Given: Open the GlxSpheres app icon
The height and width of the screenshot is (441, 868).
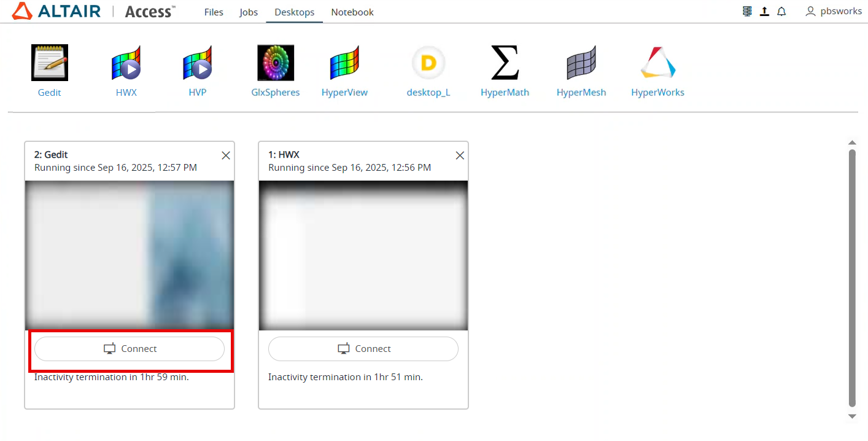Looking at the screenshot, I should 276,63.
